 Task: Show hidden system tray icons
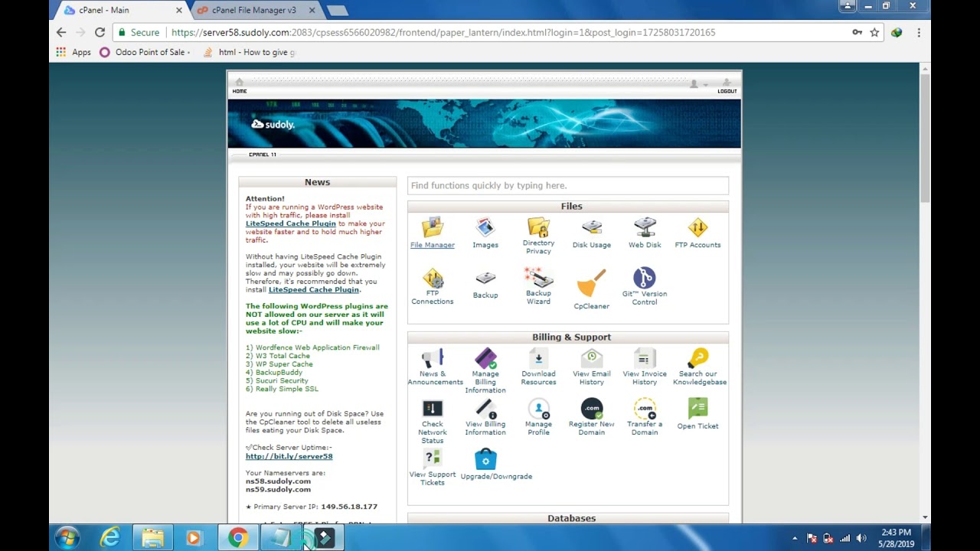[795, 538]
